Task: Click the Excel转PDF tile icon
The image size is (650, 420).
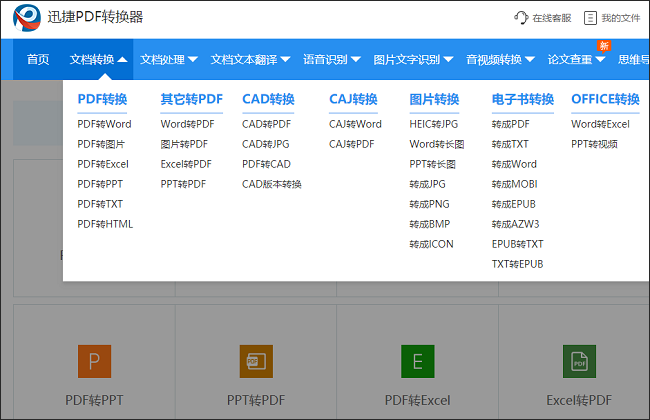Action: [578, 360]
